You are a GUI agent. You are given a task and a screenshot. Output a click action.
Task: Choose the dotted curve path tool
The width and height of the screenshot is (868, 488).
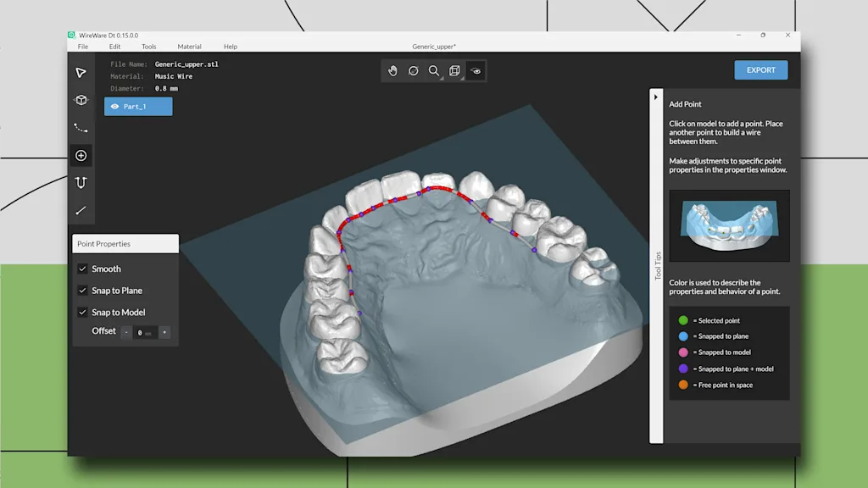click(81, 128)
